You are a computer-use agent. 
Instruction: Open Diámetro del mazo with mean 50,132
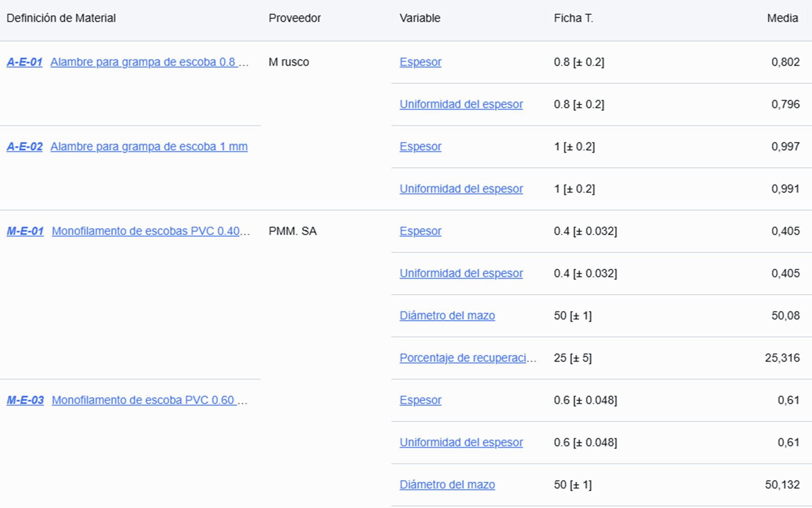click(447, 485)
